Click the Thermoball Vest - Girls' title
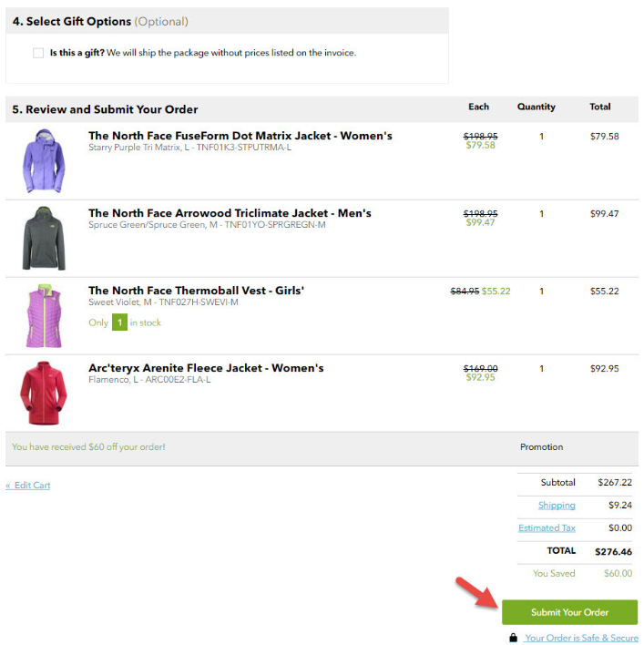The width and height of the screenshot is (644, 645). pyautogui.click(x=196, y=291)
